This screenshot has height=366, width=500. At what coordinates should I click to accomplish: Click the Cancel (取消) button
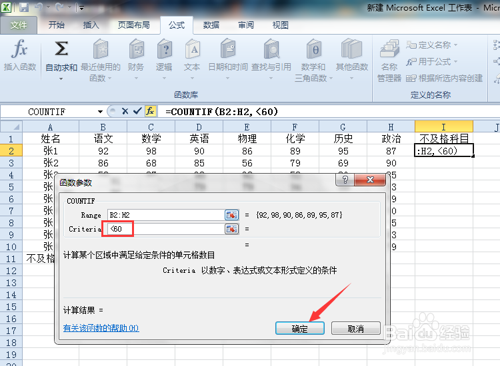pyautogui.click(x=356, y=328)
